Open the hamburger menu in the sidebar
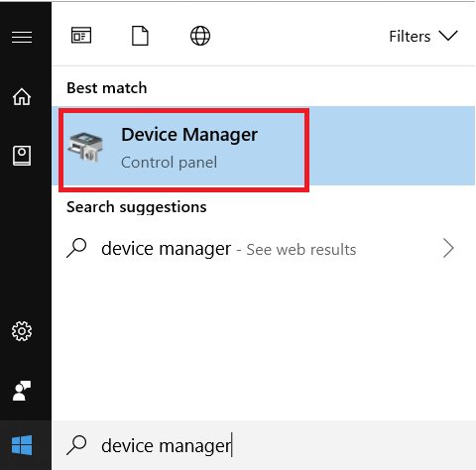 coord(22,37)
